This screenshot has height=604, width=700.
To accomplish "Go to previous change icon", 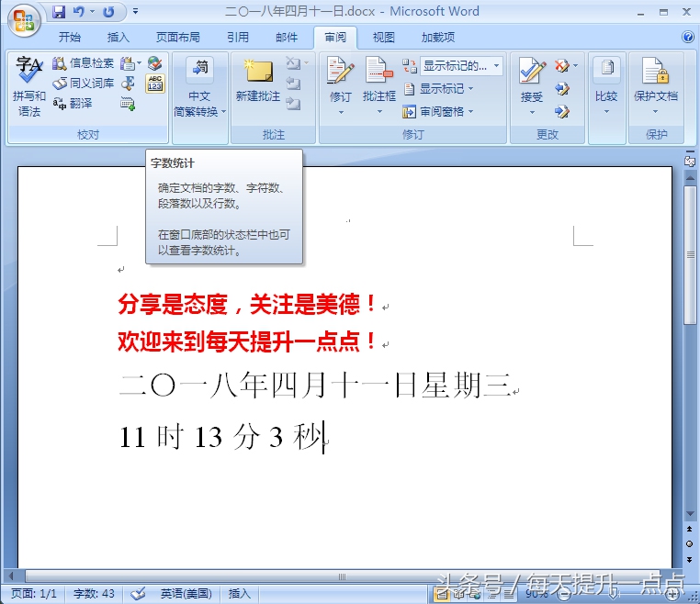I will tap(562, 89).
